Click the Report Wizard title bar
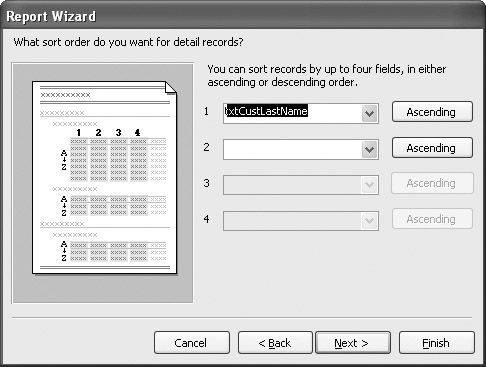Screen dimensions: 486x367 pos(243,16)
